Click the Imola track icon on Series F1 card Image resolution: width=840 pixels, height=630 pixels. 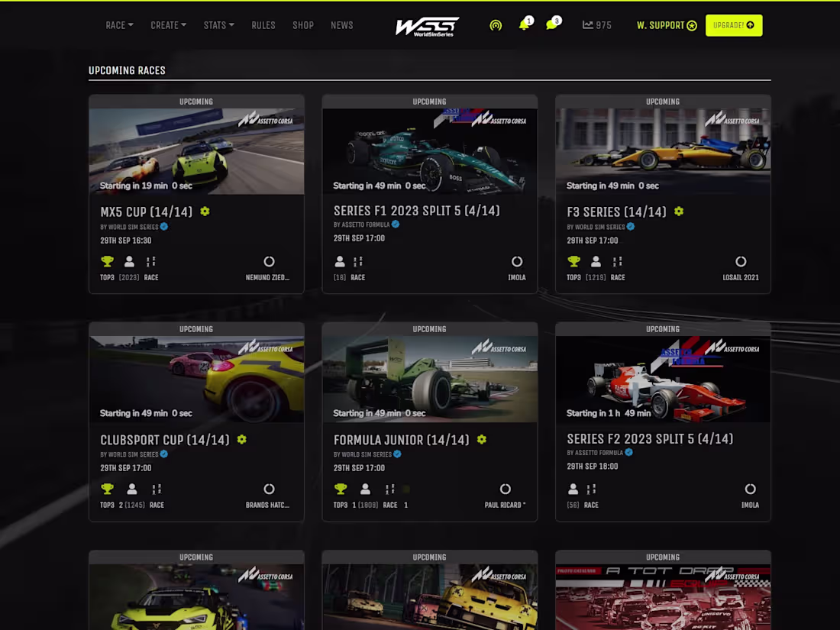pyautogui.click(x=516, y=261)
